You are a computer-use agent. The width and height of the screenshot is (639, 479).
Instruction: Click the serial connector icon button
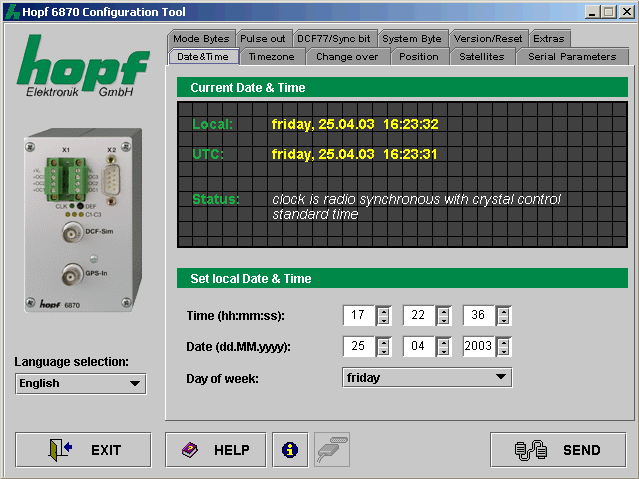pos(332,450)
